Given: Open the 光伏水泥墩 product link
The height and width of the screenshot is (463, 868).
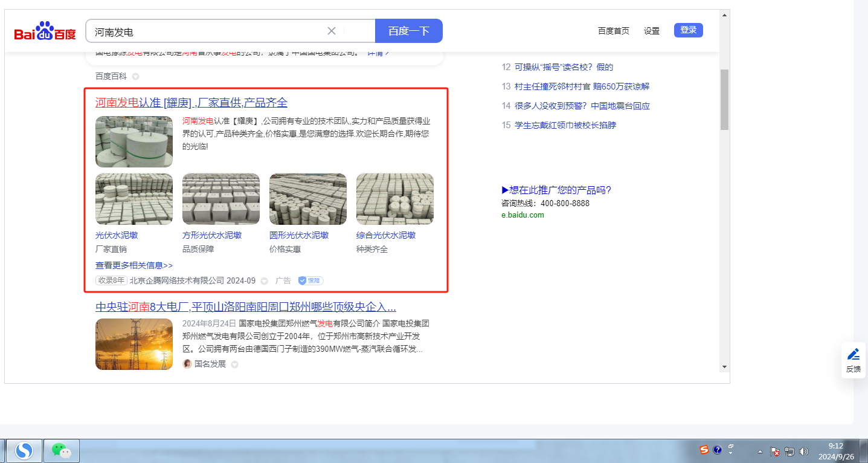Looking at the screenshot, I should pyautogui.click(x=117, y=235).
